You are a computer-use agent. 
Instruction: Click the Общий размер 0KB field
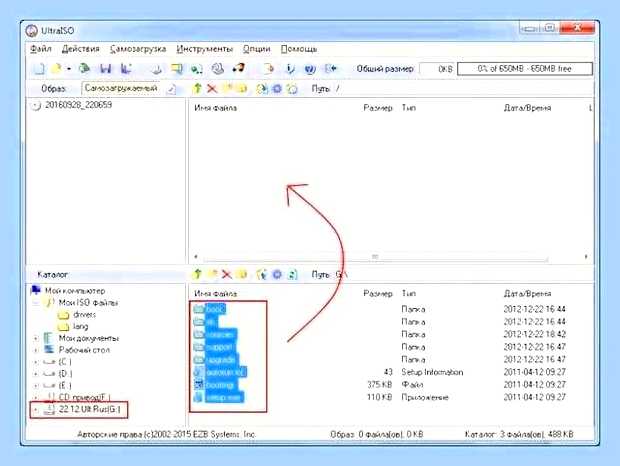click(x=437, y=69)
